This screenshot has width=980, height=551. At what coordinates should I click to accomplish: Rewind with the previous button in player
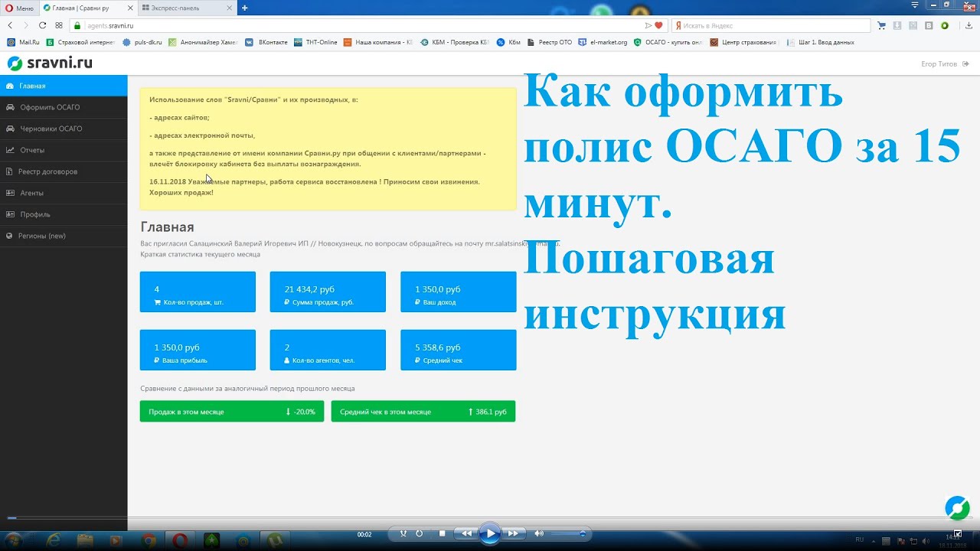465,533
